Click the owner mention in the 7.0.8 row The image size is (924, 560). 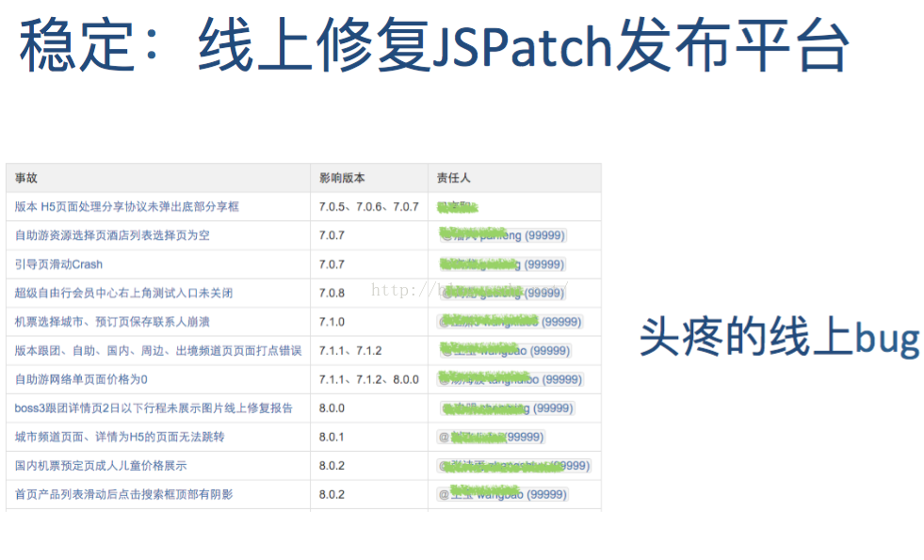click(501, 293)
